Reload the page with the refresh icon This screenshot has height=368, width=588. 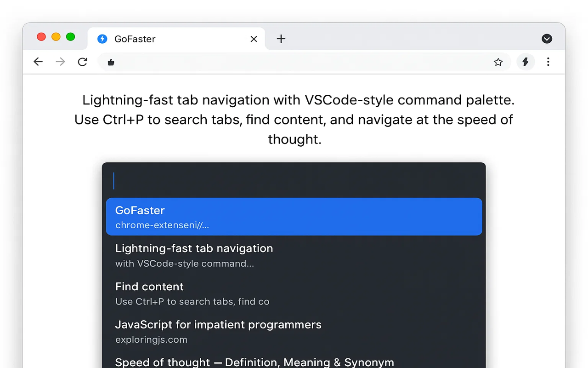click(x=82, y=62)
